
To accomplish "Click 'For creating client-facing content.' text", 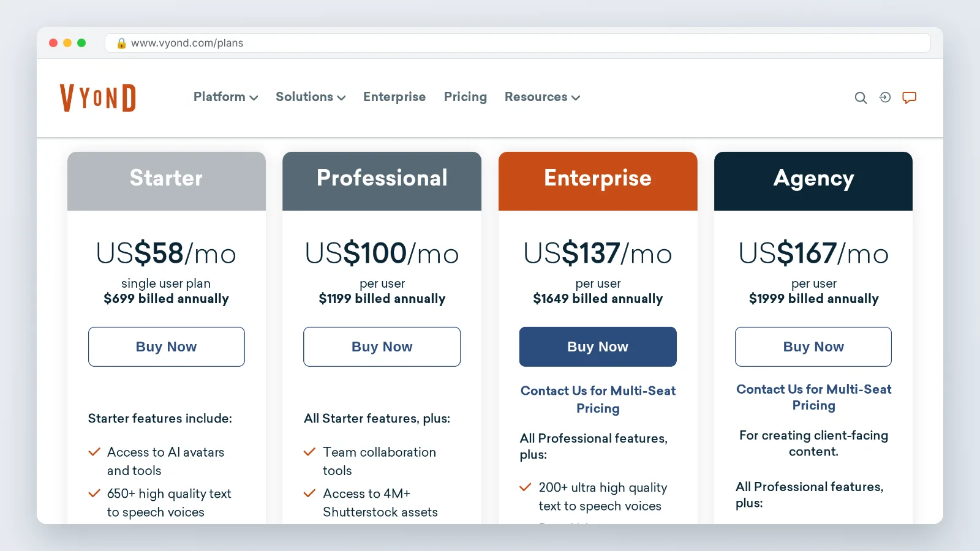I will pyautogui.click(x=813, y=443).
